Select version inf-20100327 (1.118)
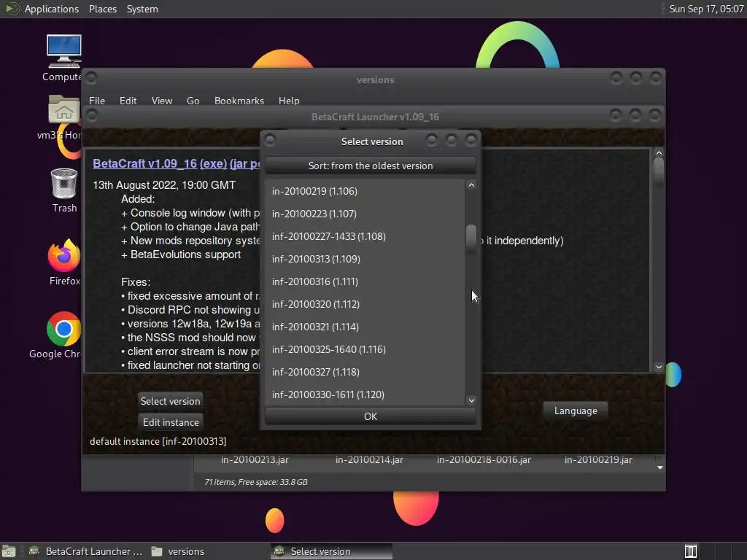747x560 pixels. tap(365, 372)
